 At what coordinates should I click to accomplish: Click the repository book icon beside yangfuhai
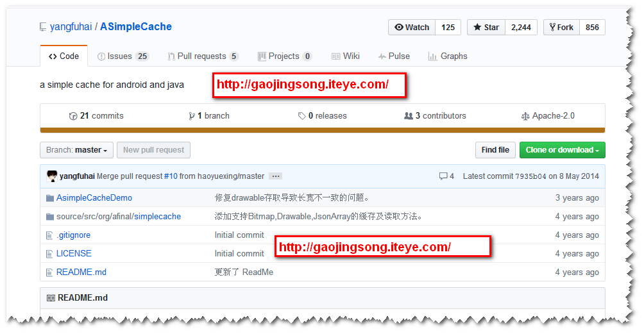click(x=43, y=28)
